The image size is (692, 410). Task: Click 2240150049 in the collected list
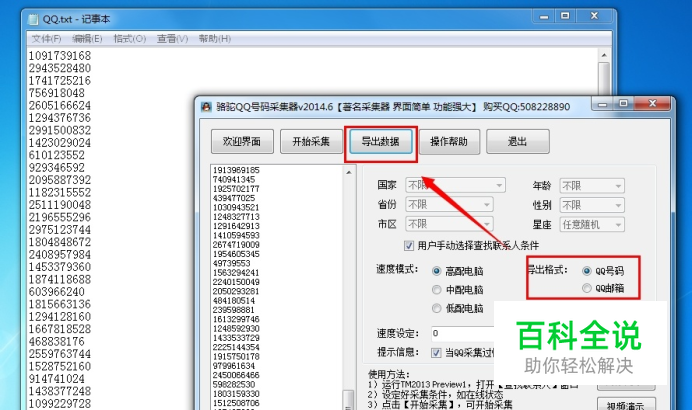point(236,282)
